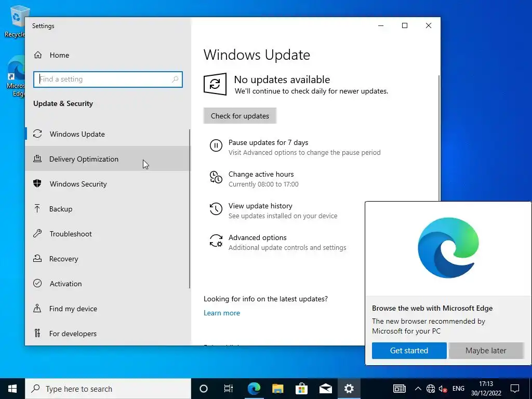Click the Learn more link
Viewport: 532px width, 399px height.
click(221, 313)
